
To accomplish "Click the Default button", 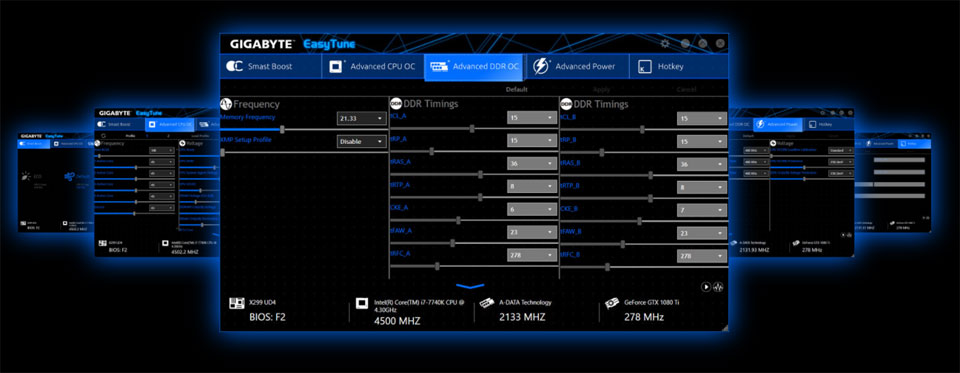I will [x=517, y=89].
